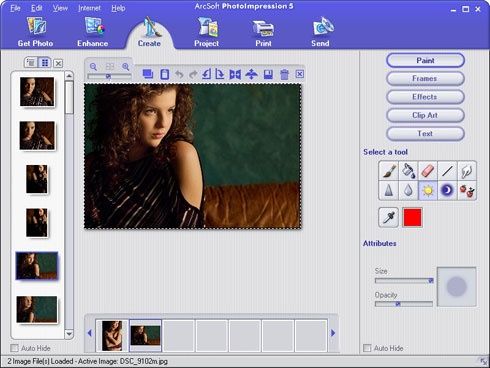This screenshot has width=490, height=368.
Task: Select the Line drawing tool
Action: (447, 171)
